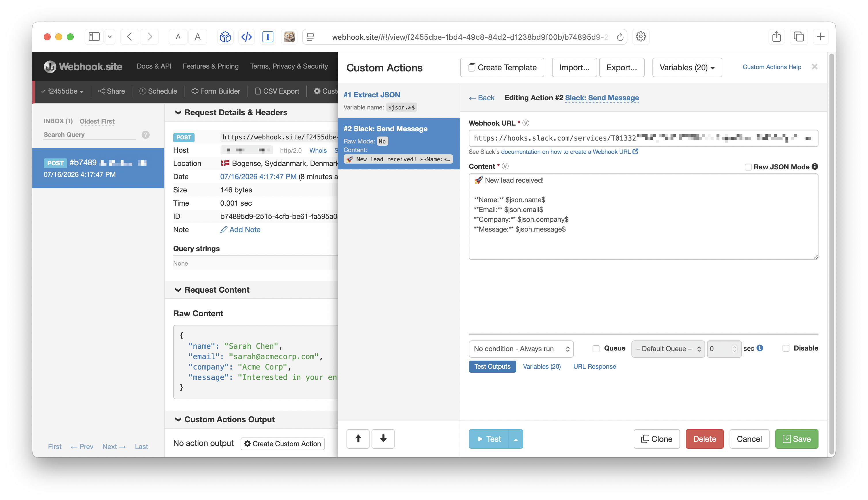
Task: Open a new tab with the plus icon
Action: pyautogui.click(x=820, y=37)
